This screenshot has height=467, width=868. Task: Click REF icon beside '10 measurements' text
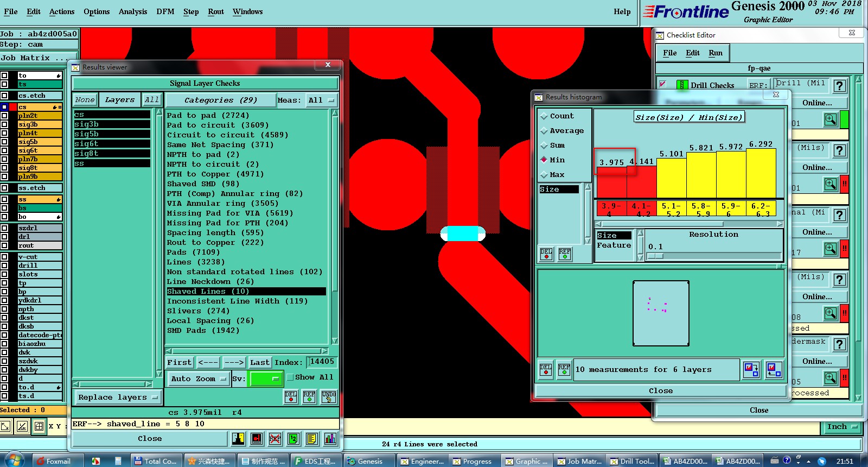click(564, 370)
